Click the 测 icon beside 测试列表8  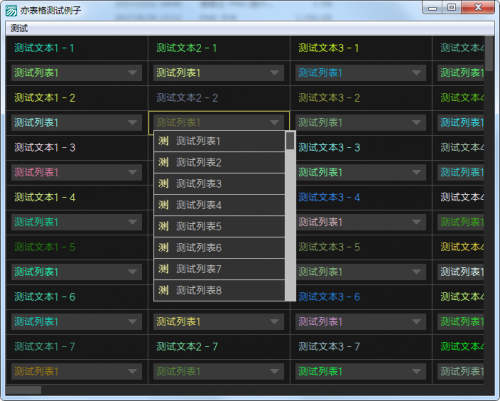[163, 290]
